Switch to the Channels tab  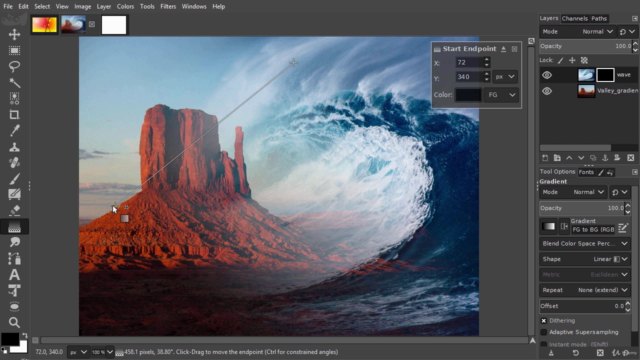574,18
